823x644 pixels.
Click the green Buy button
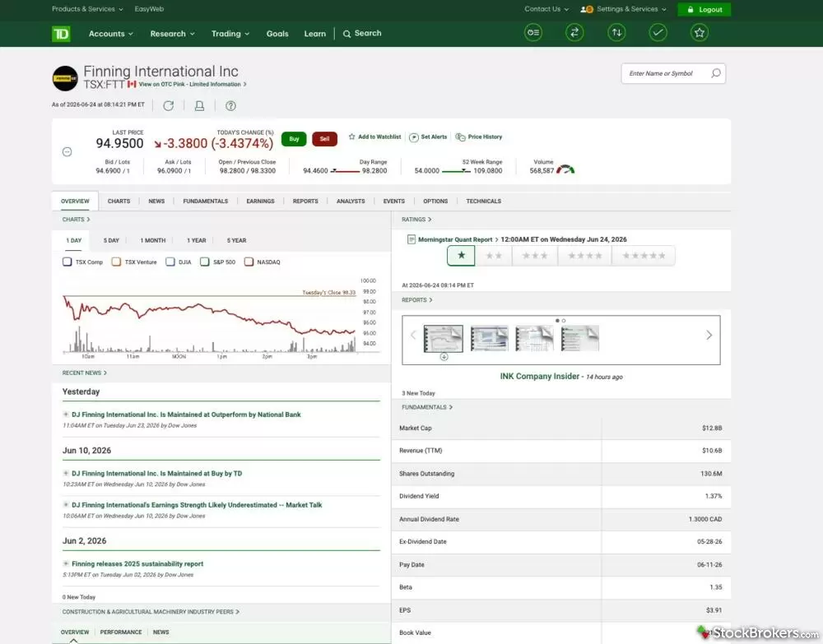[294, 139]
